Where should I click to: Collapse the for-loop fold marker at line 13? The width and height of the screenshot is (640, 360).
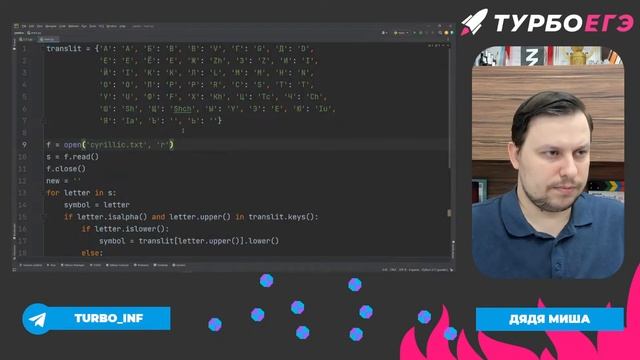(44, 193)
